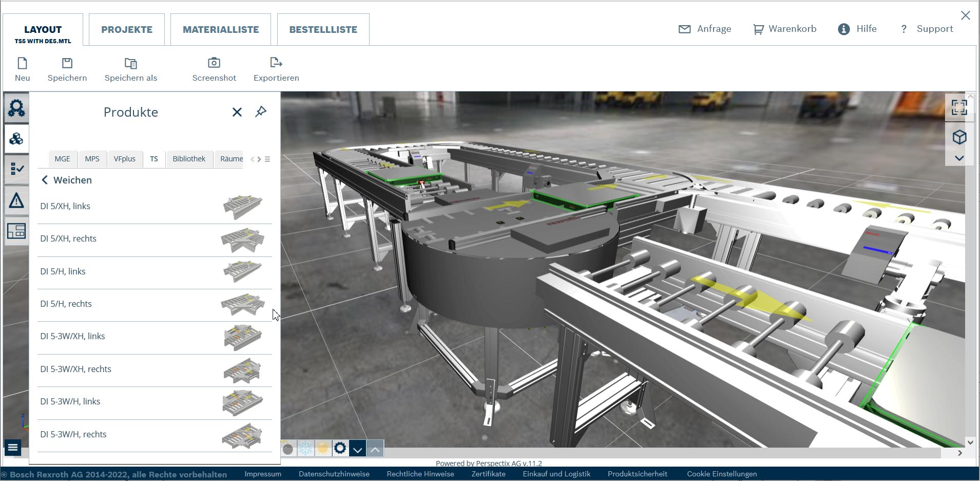Open the Warenkorb link
This screenshot has height=481, width=980.
tap(785, 29)
